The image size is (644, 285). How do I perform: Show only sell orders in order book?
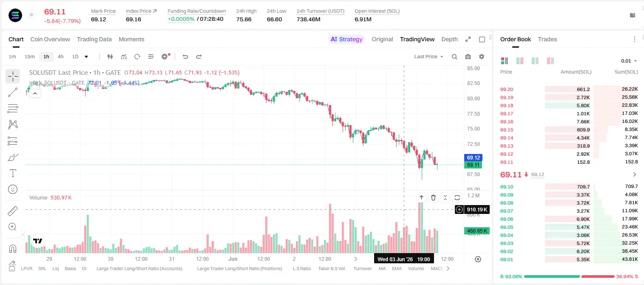coord(550,61)
